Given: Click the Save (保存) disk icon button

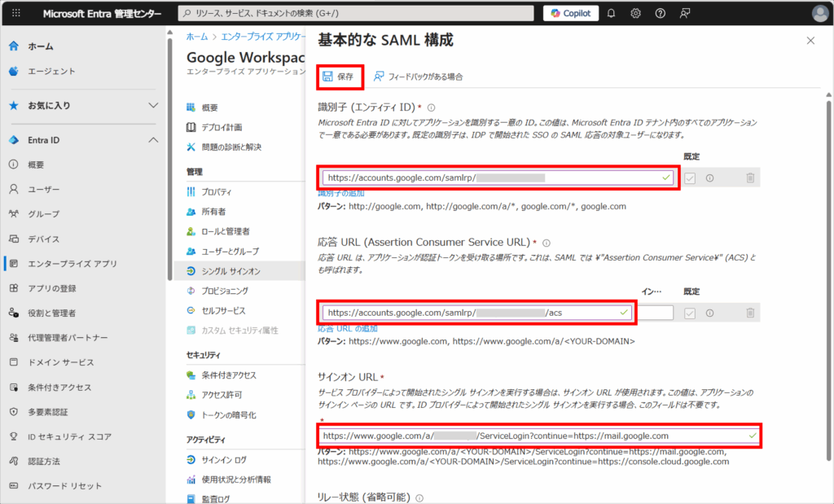Looking at the screenshot, I should (338, 77).
